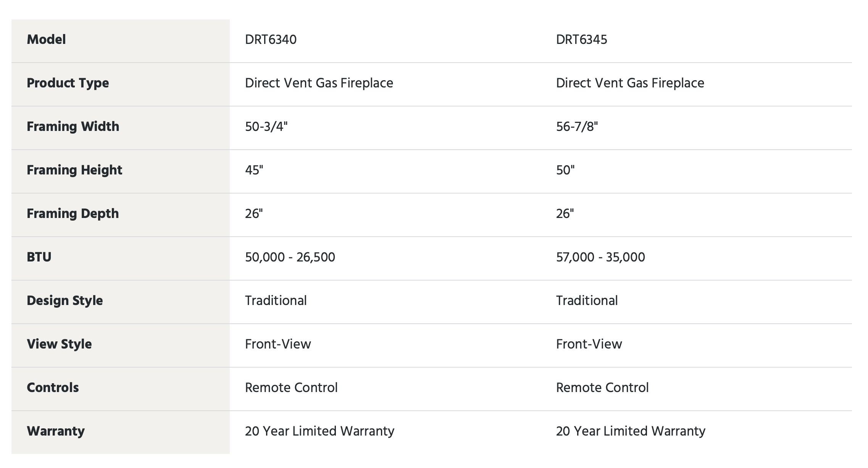This screenshot has width=868, height=468.
Task: Select the 57,000 - 35,000 BTU value
Action: (600, 257)
